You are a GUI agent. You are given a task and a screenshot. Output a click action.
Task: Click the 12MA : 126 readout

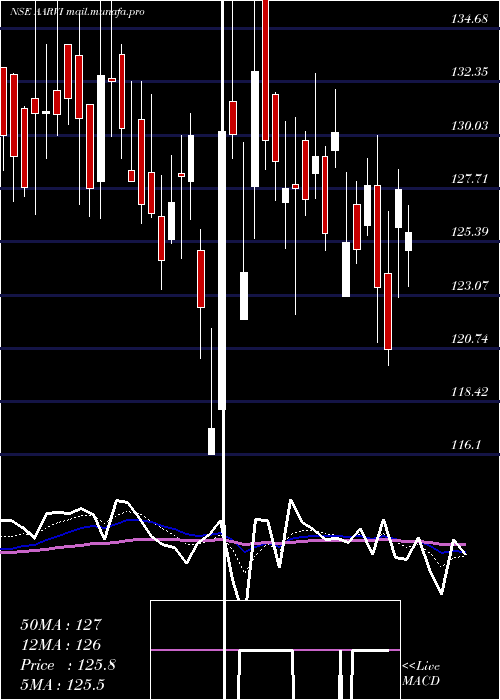pyautogui.click(x=61, y=645)
